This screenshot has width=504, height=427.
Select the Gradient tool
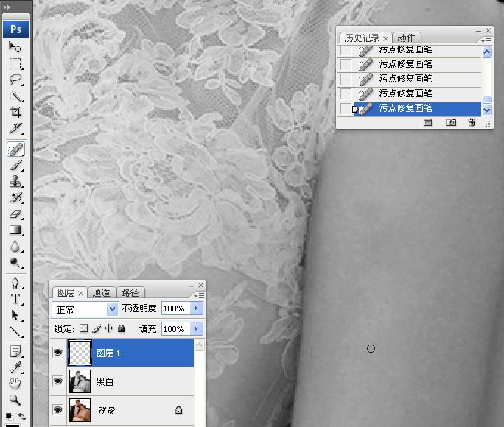tap(15, 230)
